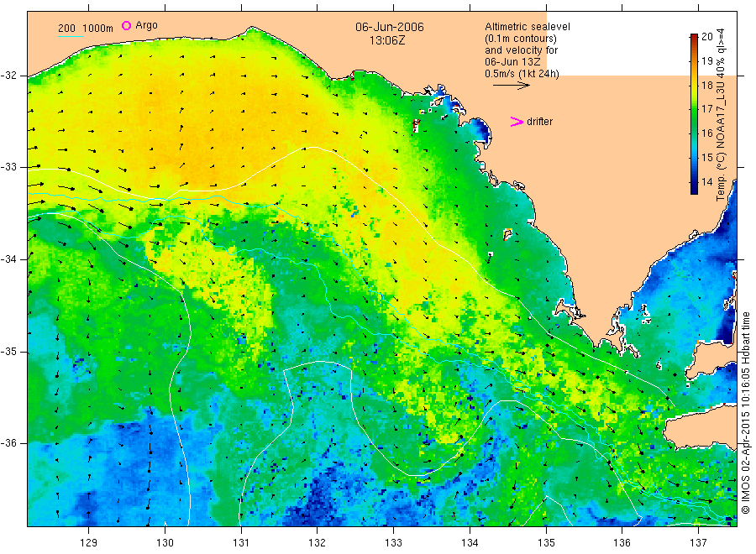Select the '13:06Z' time label
The width and height of the screenshot is (756, 554).
point(387,41)
